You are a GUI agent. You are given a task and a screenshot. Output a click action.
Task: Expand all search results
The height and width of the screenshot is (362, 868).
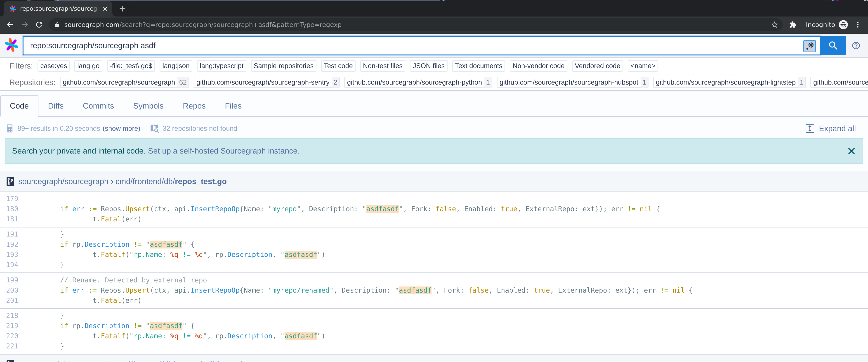831,128
